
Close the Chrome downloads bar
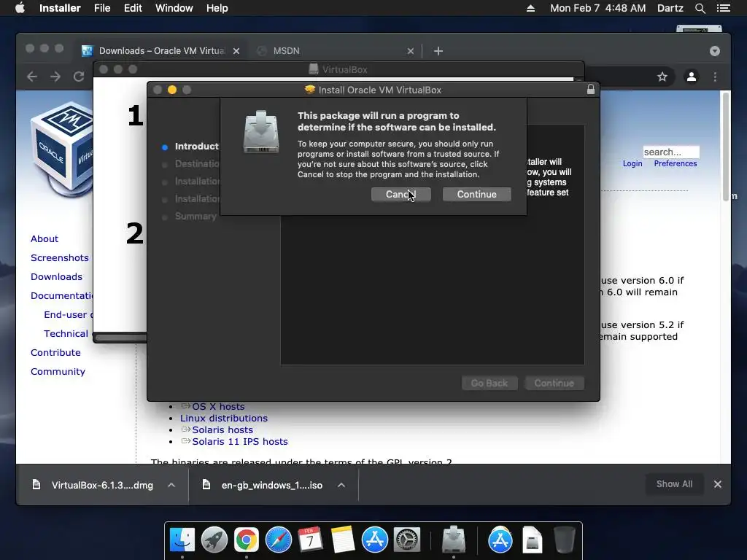718,484
